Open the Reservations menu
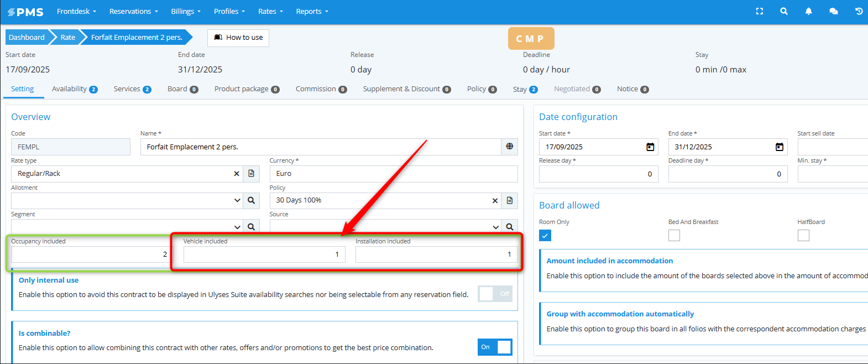The image size is (868, 364). point(133,11)
